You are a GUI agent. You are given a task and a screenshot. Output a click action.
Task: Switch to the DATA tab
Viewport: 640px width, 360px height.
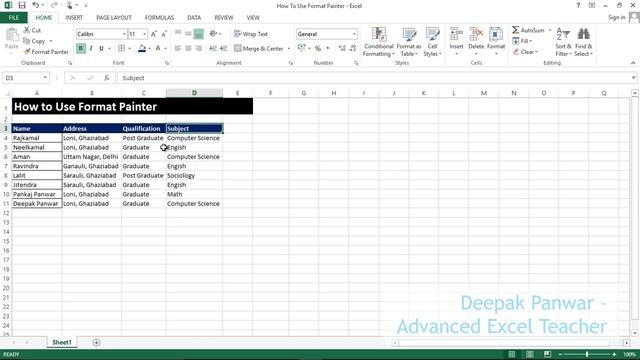point(194,18)
